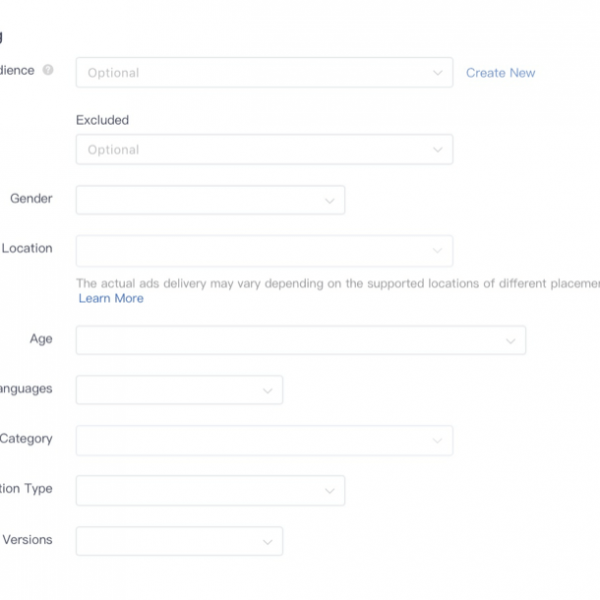Open the audience Optional dropdown
Viewport: 600px width, 600px height.
pos(264,73)
